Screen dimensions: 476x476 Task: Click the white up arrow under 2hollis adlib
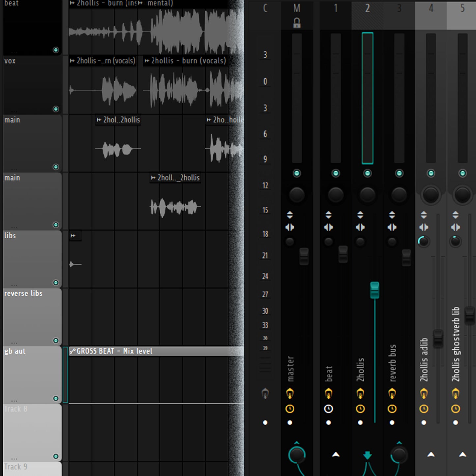pos(431,455)
